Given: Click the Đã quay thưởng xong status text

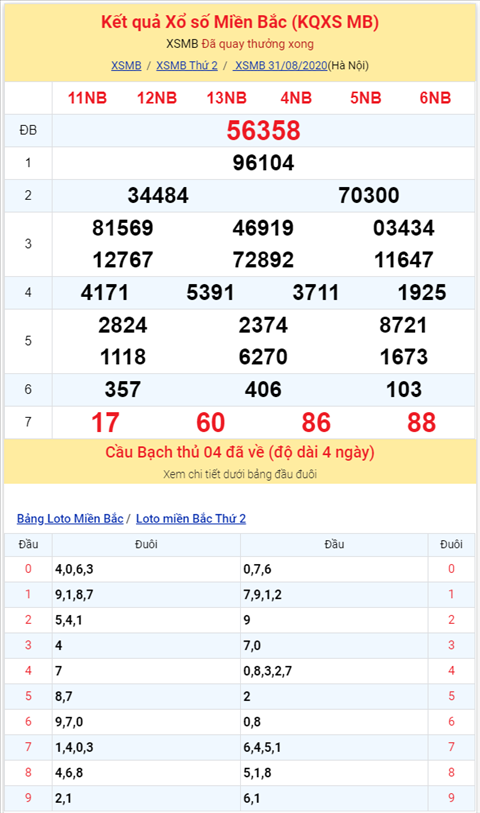Looking at the screenshot, I should (258, 44).
